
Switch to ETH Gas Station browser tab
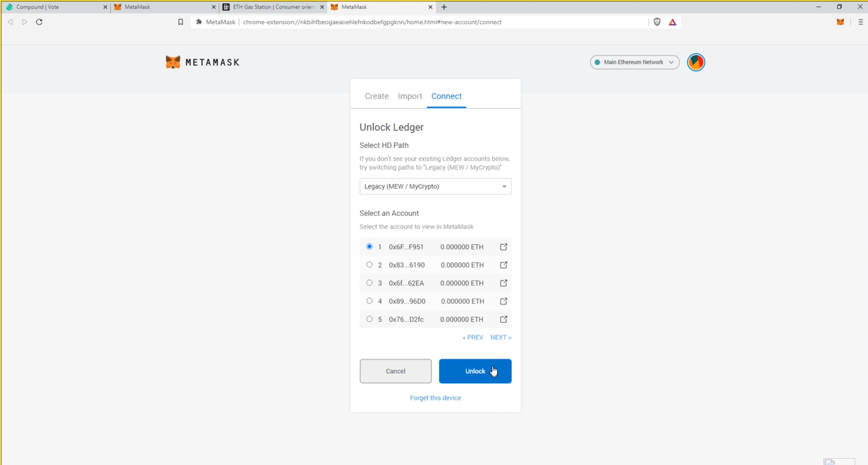(x=273, y=7)
